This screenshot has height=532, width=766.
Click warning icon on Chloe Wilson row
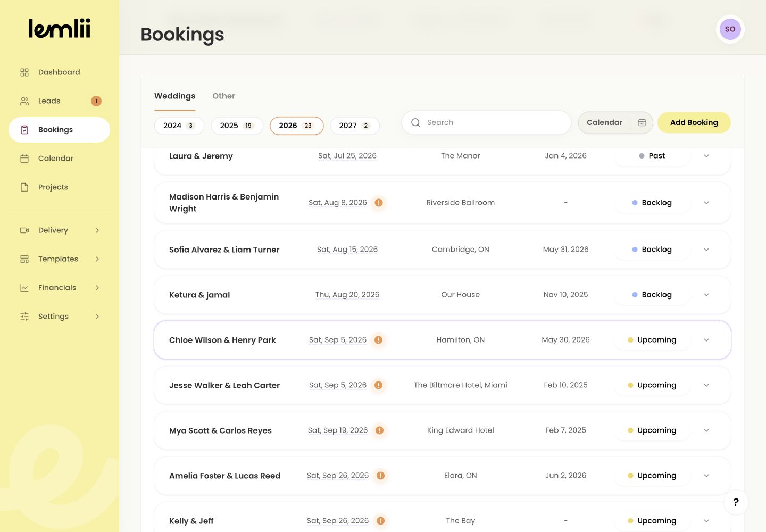click(x=379, y=340)
